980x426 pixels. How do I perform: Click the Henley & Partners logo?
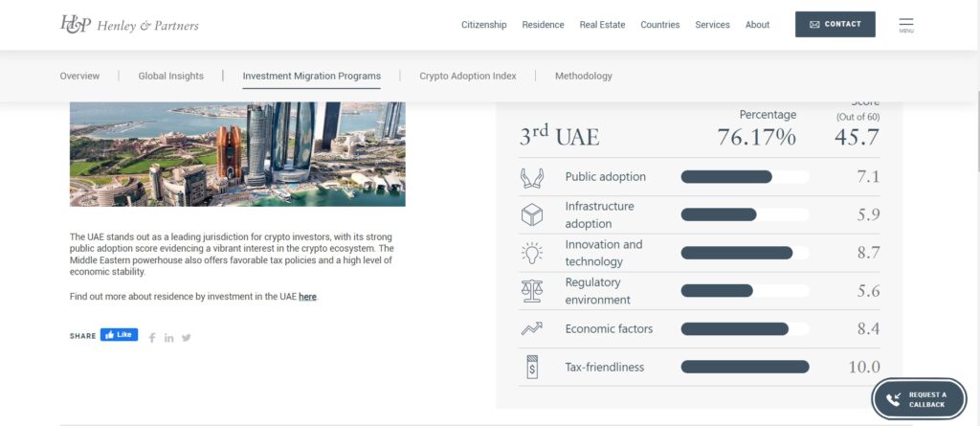(129, 25)
